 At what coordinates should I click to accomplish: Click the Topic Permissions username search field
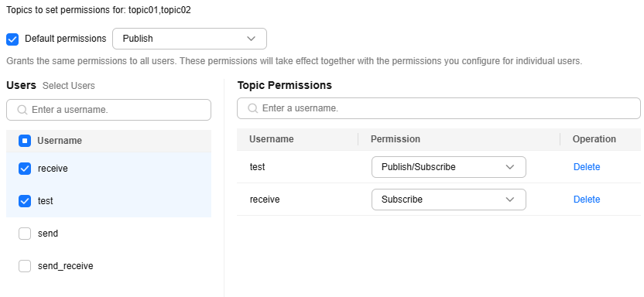click(x=439, y=108)
